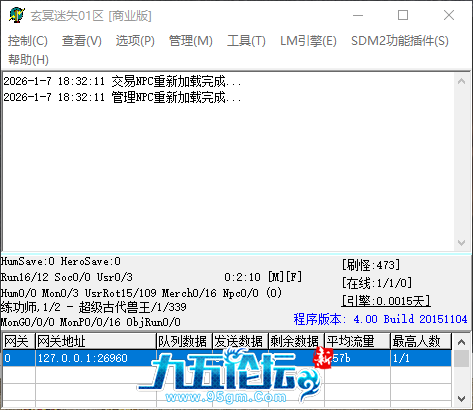
Task: Open the 管理(M) menu
Action: (191, 41)
